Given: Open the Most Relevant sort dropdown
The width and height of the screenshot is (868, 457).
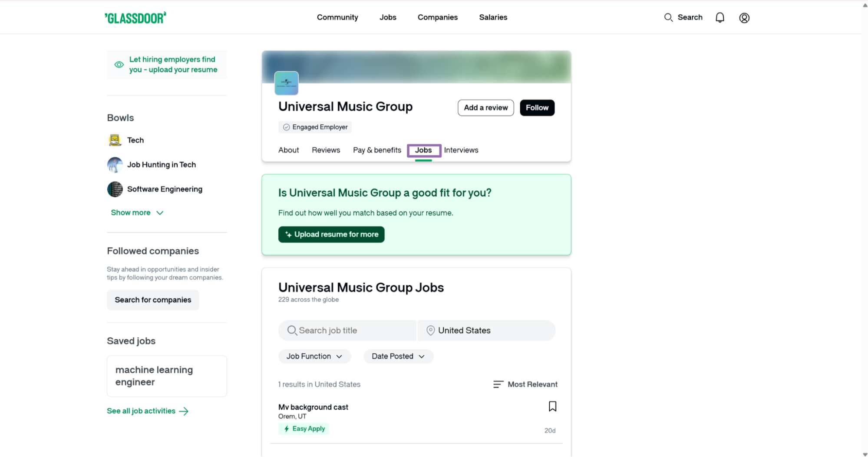Looking at the screenshot, I should click(x=525, y=384).
